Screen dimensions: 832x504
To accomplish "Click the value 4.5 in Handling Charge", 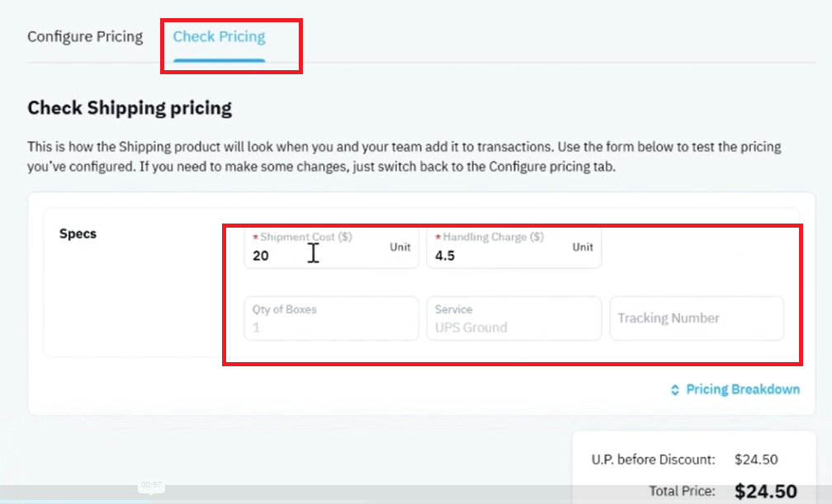I will pos(445,256).
